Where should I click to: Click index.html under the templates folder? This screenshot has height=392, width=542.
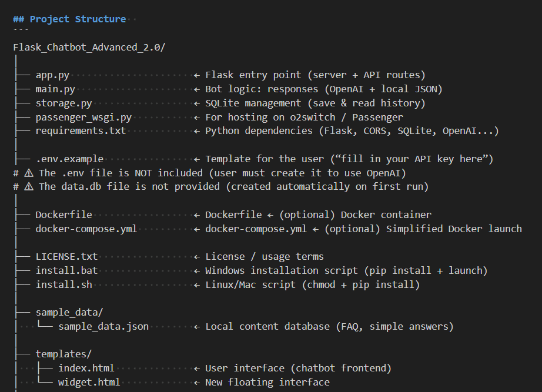click(86, 368)
